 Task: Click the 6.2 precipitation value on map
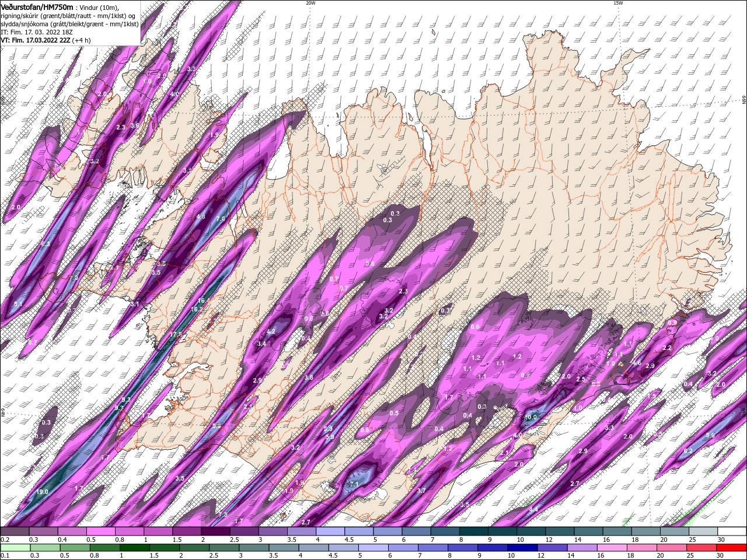687,451
